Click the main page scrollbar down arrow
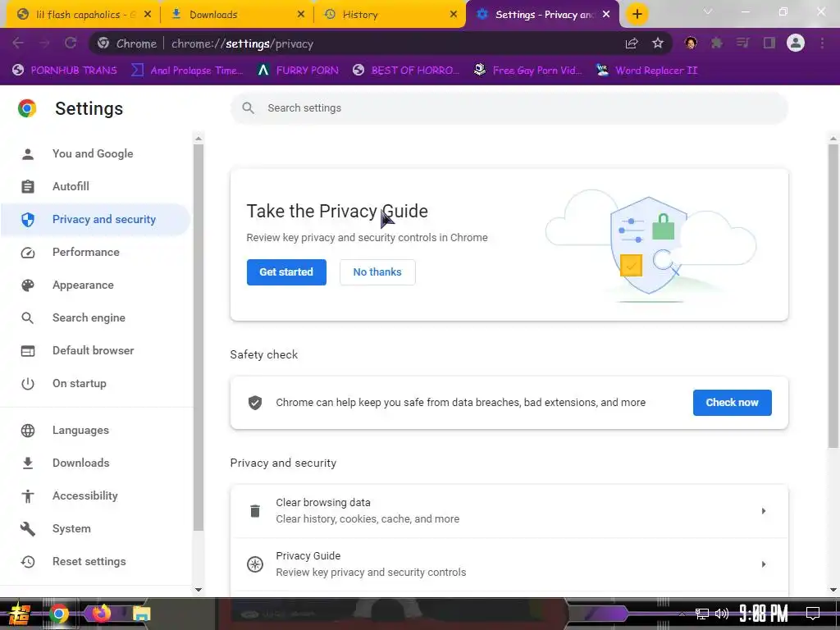This screenshot has height=630, width=840. [x=833, y=590]
